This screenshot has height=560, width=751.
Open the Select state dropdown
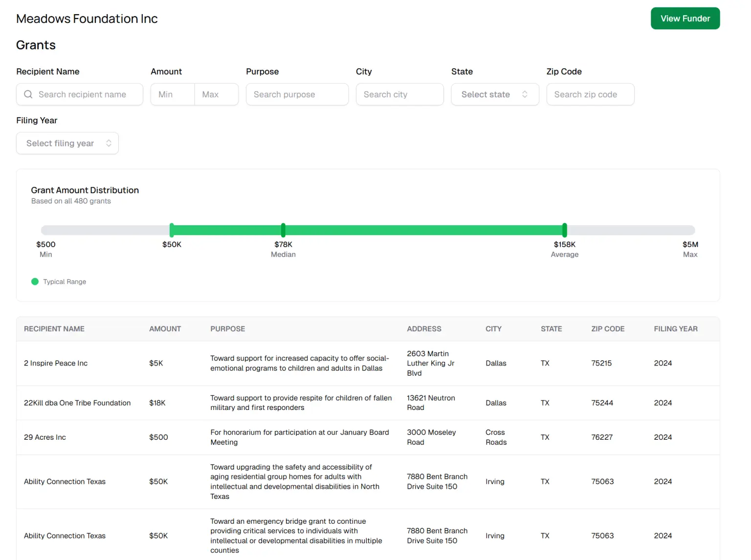click(495, 94)
